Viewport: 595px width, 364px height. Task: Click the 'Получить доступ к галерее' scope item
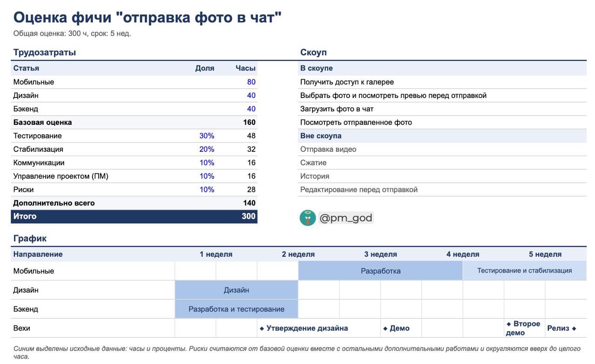347,82
